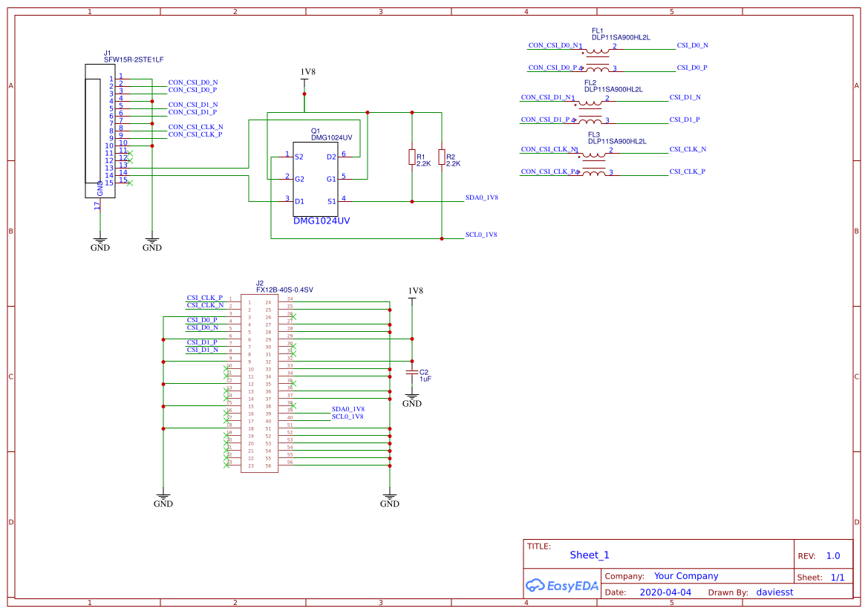Select the 1V8 power flag above C2
The image size is (868, 614).
point(412,293)
